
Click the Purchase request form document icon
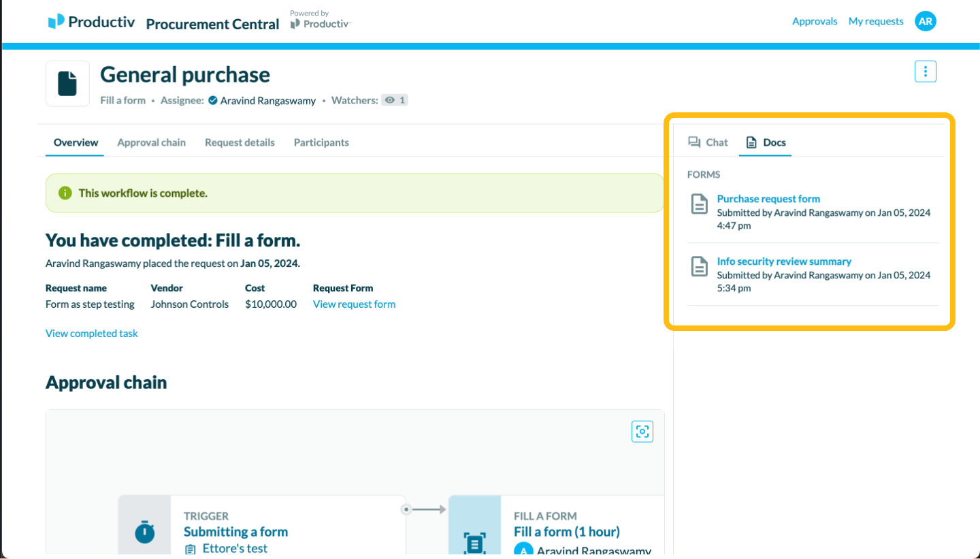pyautogui.click(x=700, y=204)
